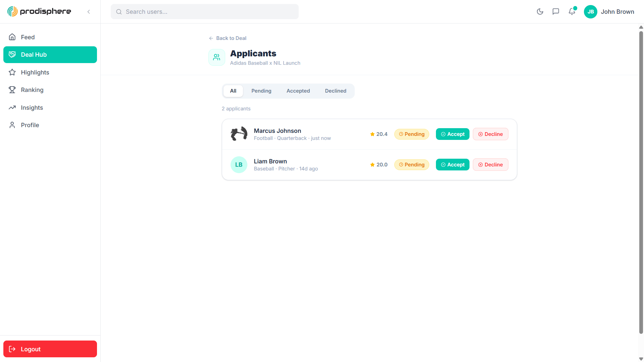The height and width of the screenshot is (362, 644).
Task: Collapse the sidebar with chevron arrow
Action: click(x=89, y=11)
